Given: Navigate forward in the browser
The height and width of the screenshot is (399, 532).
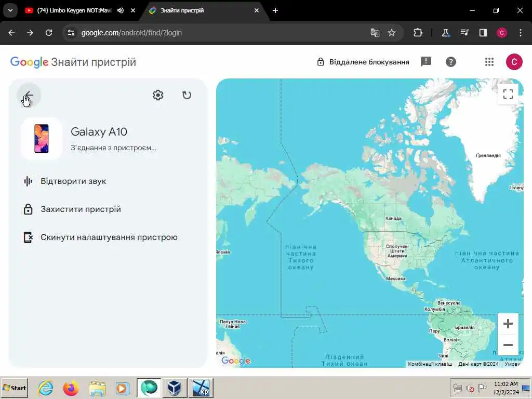Looking at the screenshot, I should (x=30, y=33).
